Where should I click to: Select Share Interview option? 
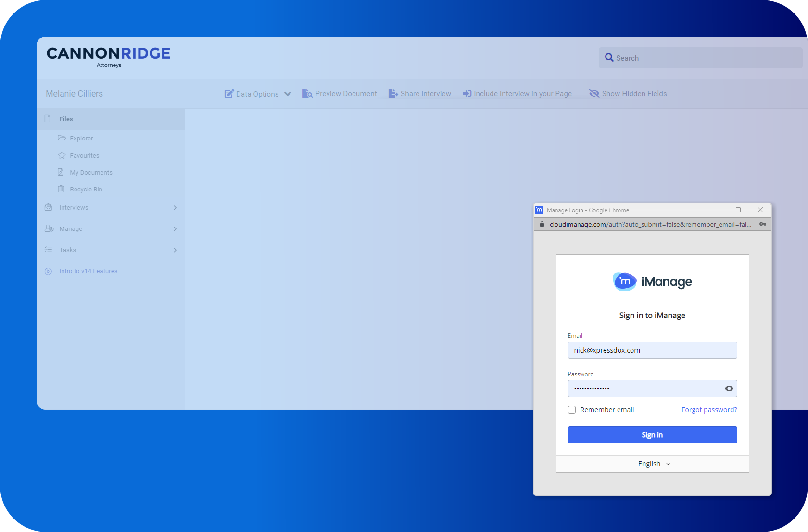[426, 94]
